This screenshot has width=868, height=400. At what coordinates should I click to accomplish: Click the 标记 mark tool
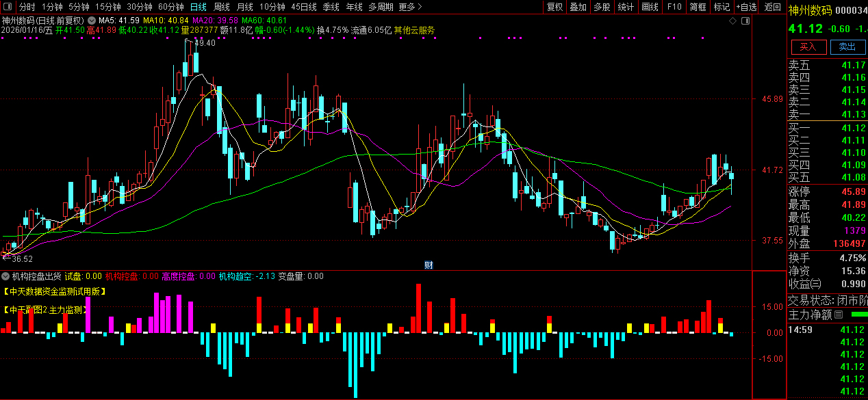(722, 7)
